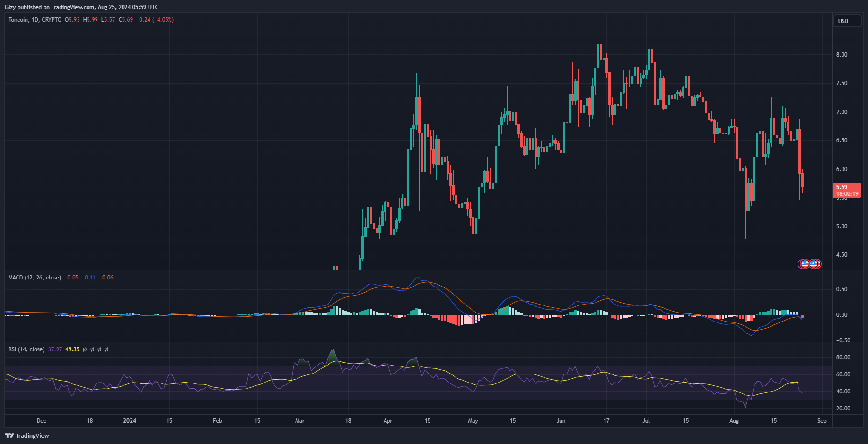Click the Apr label on time axis
This screenshot has height=444, width=868.
388,421
